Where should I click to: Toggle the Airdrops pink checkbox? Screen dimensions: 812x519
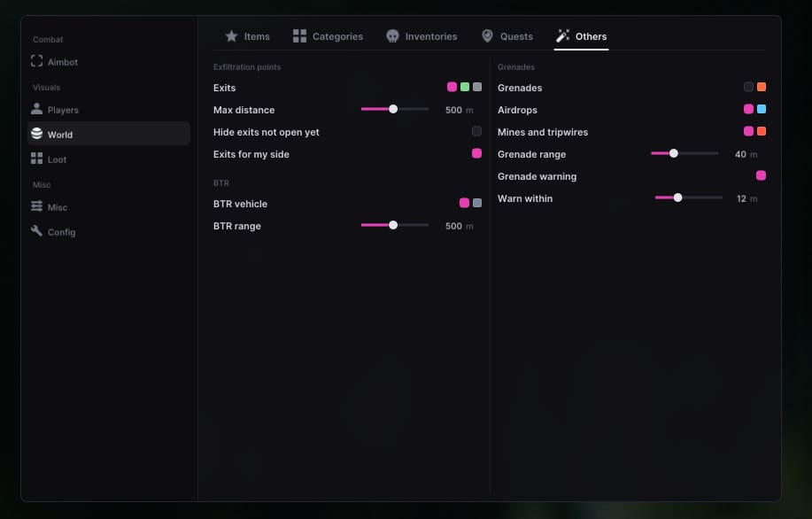pos(749,109)
